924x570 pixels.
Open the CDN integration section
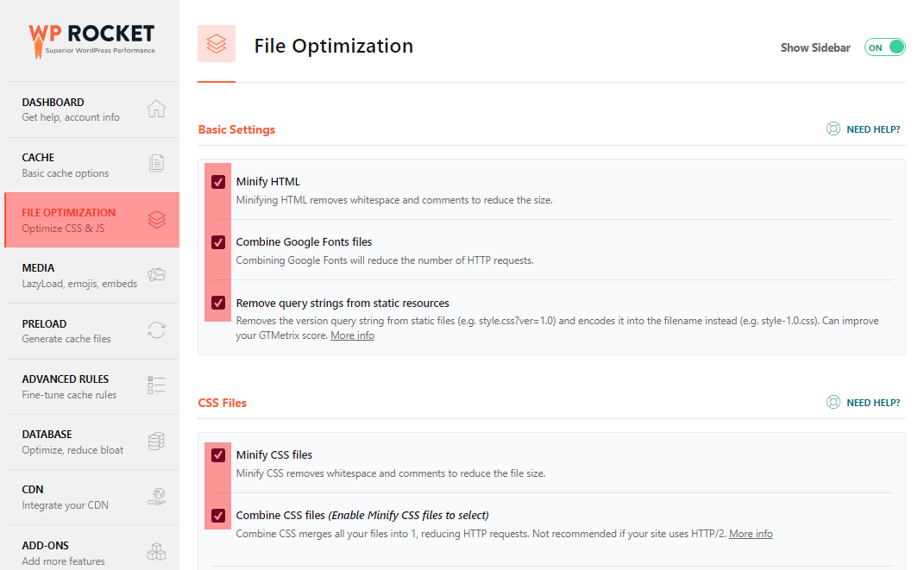[x=92, y=497]
